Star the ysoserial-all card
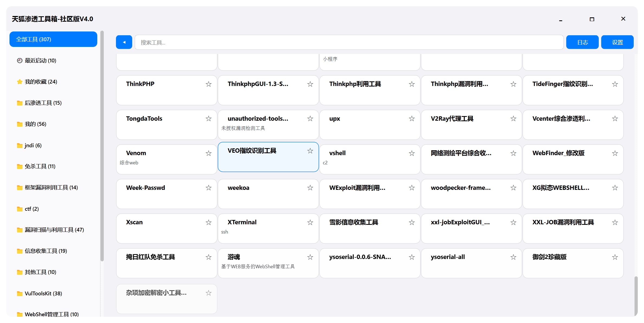The height and width of the screenshot is (323, 644). [x=513, y=257]
